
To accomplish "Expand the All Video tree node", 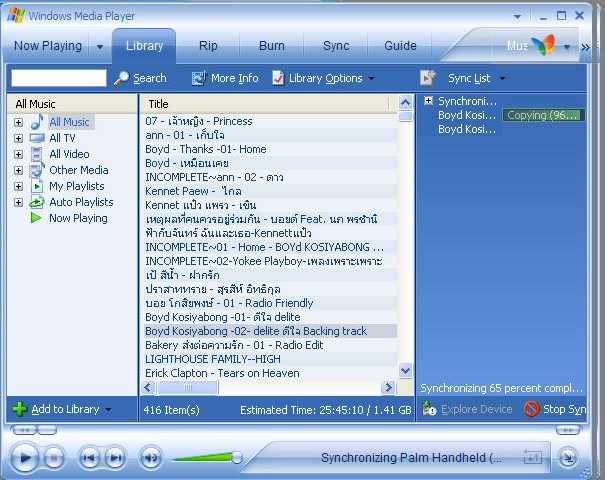I will click(x=18, y=154).
